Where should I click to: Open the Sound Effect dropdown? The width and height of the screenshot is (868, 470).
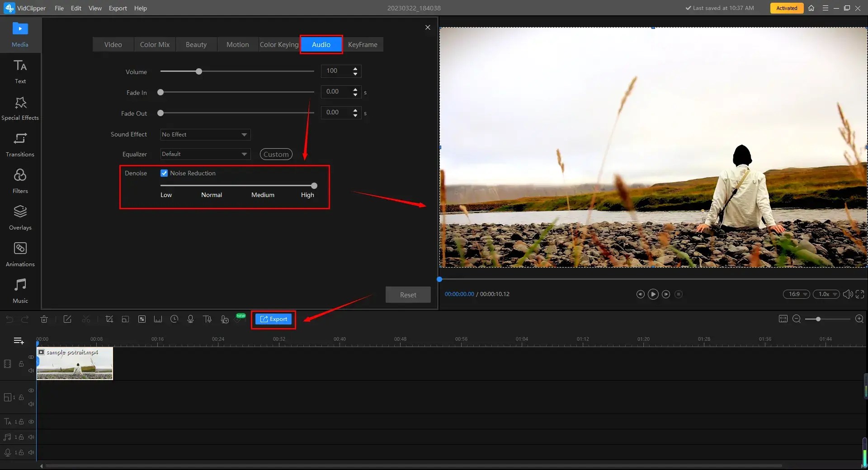click(x=204, y=134)
